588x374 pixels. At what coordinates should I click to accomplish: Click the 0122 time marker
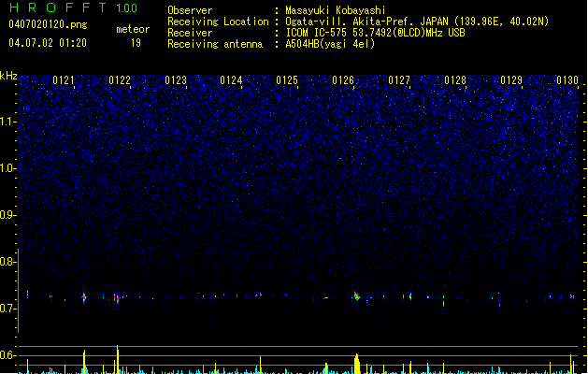pos(120,80)
